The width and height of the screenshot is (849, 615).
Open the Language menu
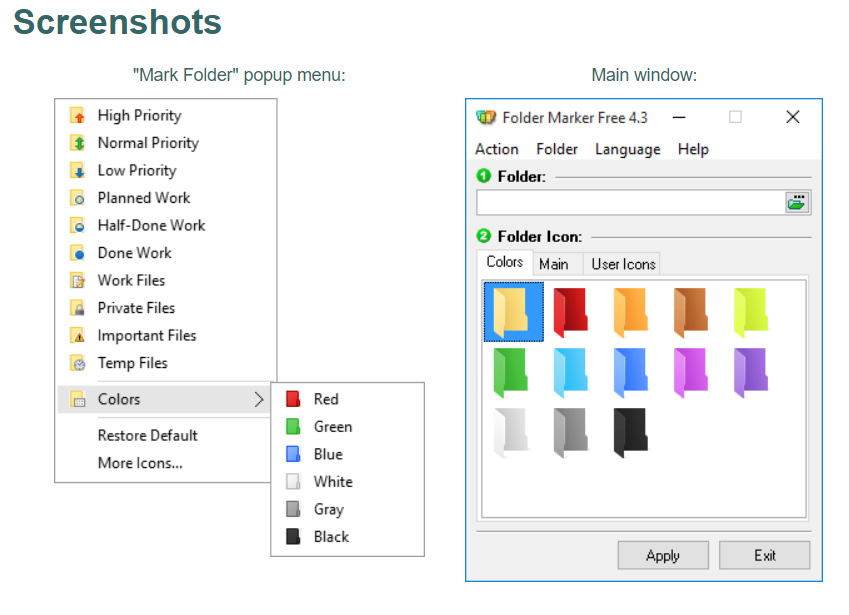pyautogui.click(x=628, y=149)
